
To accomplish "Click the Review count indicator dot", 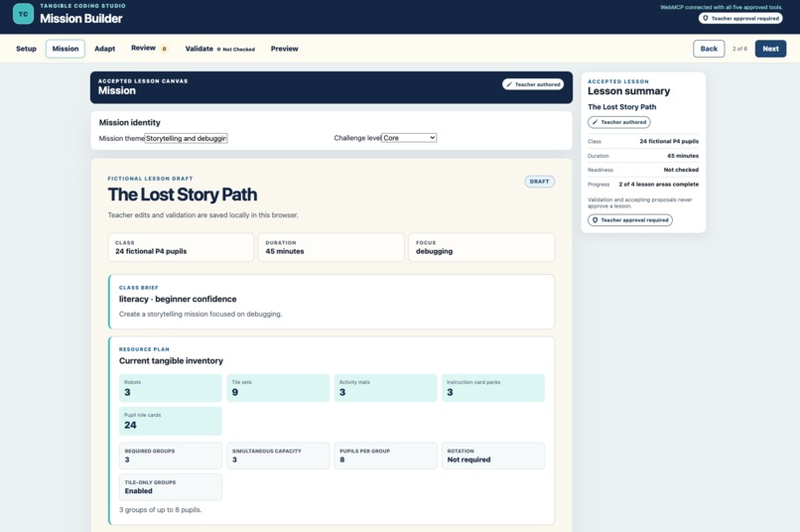I will tap(165, 49).
